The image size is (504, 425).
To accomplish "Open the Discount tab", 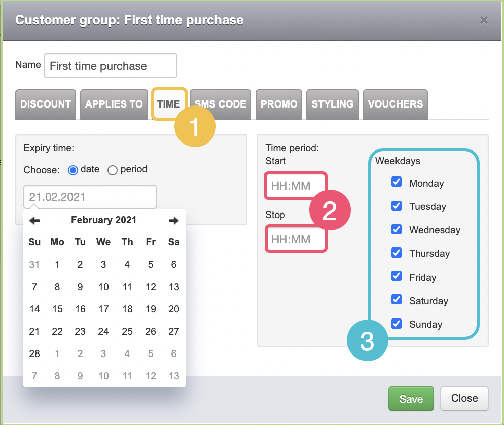I will (46, 104).
